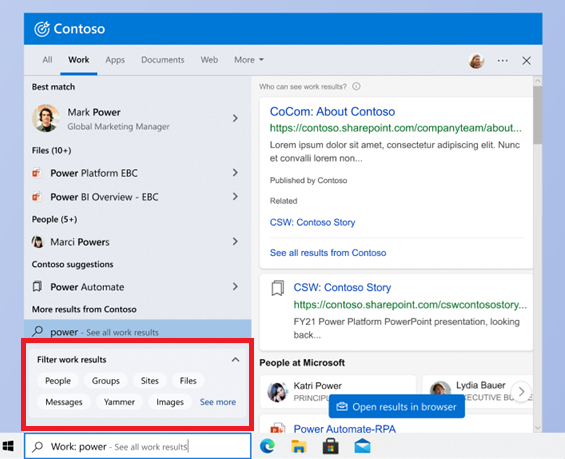This screenshot has width=565, height=459.
Task: Open the three-dots options menu
Action: [502, 61]
